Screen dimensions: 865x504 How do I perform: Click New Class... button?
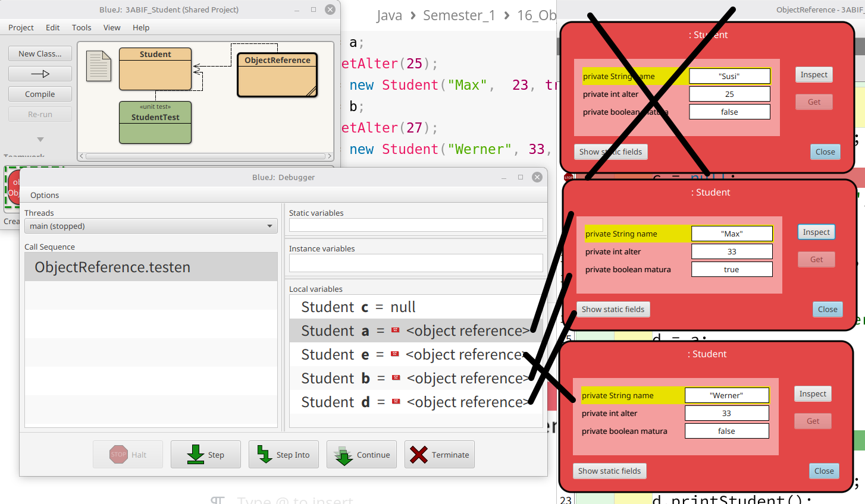click(40, 53)
